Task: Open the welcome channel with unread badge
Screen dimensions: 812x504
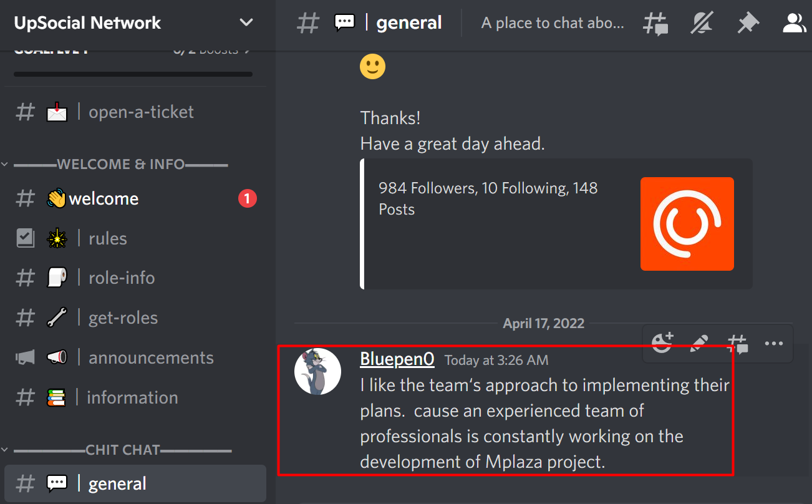Action: pyautogui.click(x=135, y=199)
